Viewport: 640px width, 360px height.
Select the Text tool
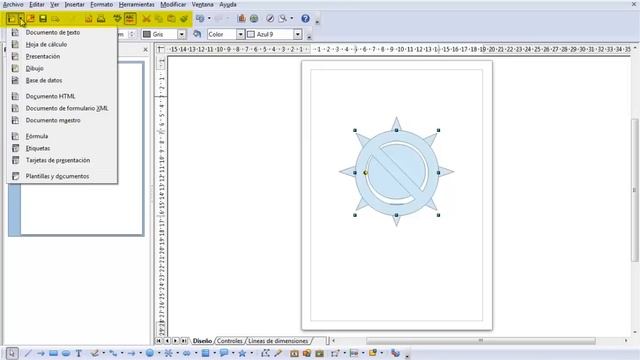point(78,353)
